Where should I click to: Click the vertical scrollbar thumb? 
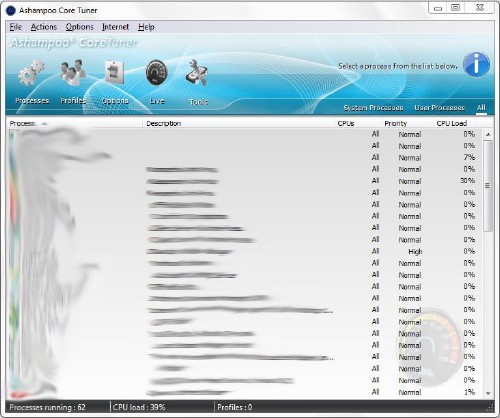(x=488, y=186)
